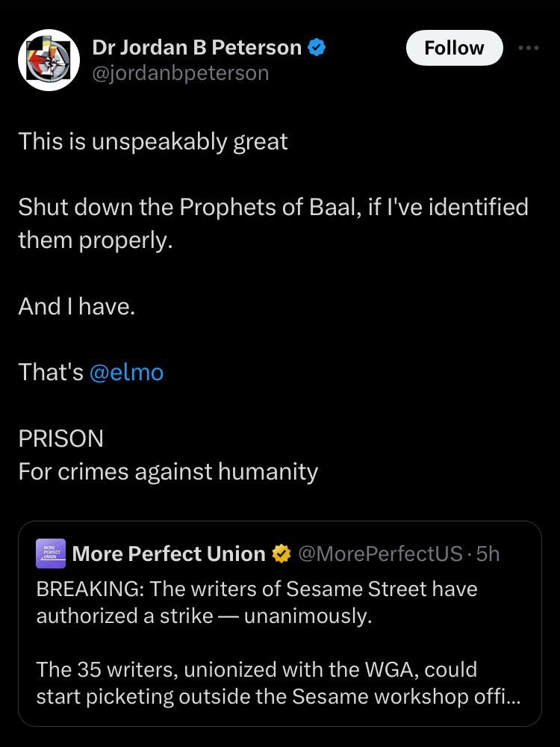Screen dimensions: 560x747
Task: Click the blue verified badge
Action: tap(317, 48)
